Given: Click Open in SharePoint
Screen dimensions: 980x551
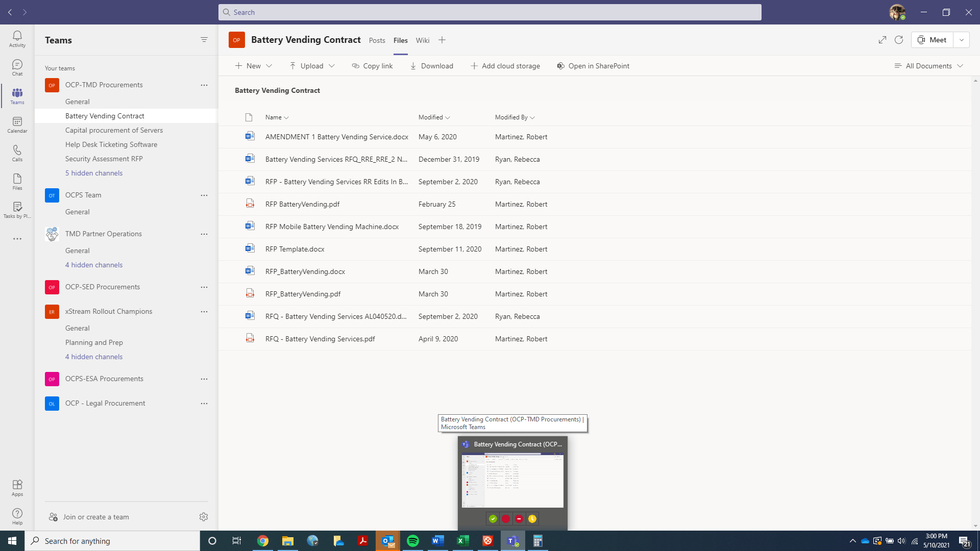Looking at the screenshot, I should pos(593,66).
